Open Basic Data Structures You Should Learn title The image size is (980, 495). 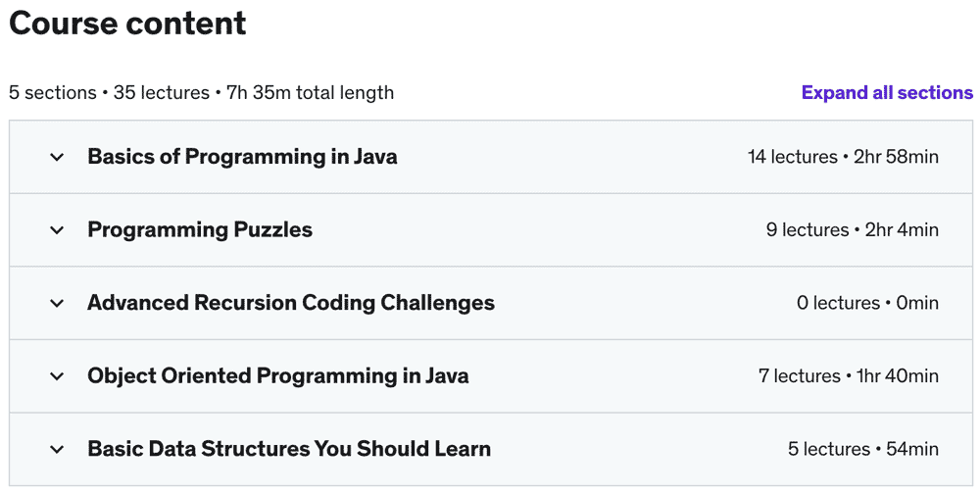coord(289,449)
